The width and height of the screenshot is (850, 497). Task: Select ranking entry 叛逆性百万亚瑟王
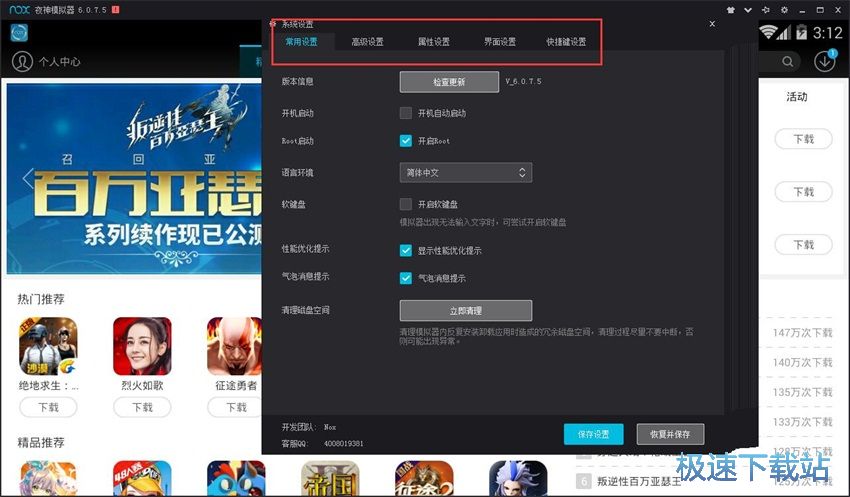[x=639, y=481]
